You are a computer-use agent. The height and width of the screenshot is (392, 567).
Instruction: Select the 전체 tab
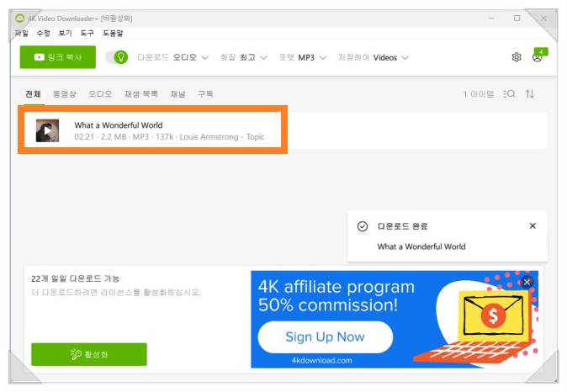tap(33, 94)
